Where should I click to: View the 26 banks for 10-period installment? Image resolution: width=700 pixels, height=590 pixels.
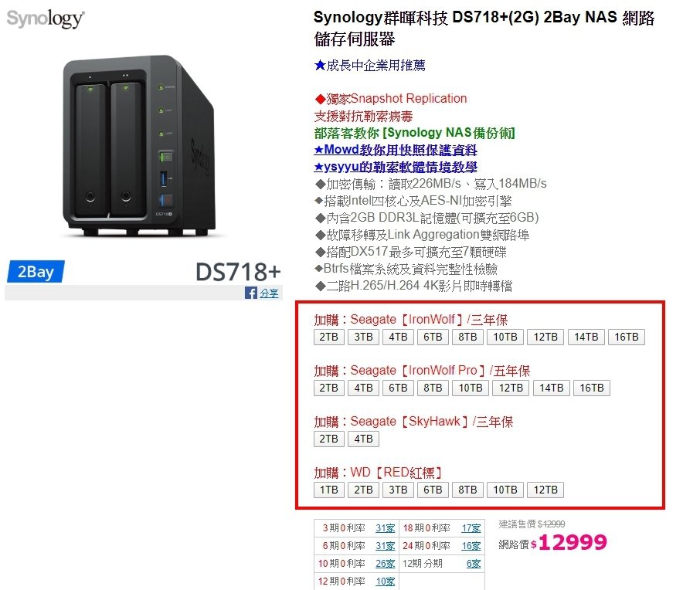386,564
